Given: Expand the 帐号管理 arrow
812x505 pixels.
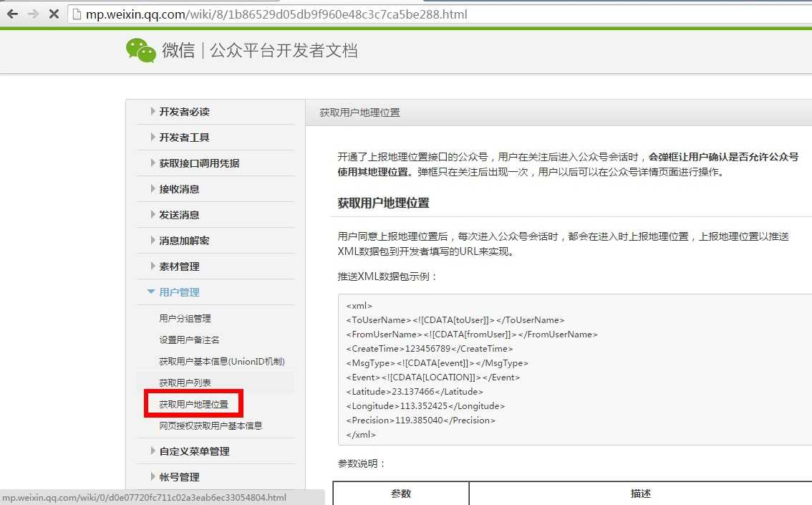Looking at the screenshot, I should [x=153, y=476].
